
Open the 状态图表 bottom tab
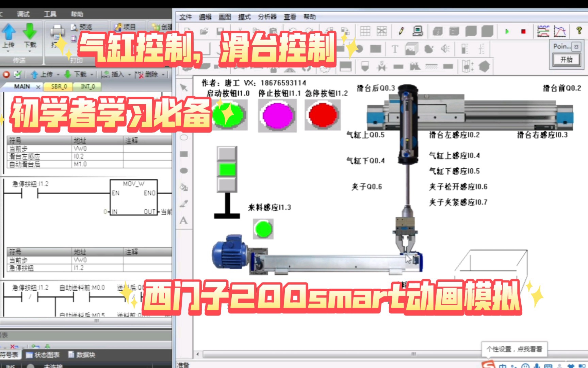[x=43, y=355]
